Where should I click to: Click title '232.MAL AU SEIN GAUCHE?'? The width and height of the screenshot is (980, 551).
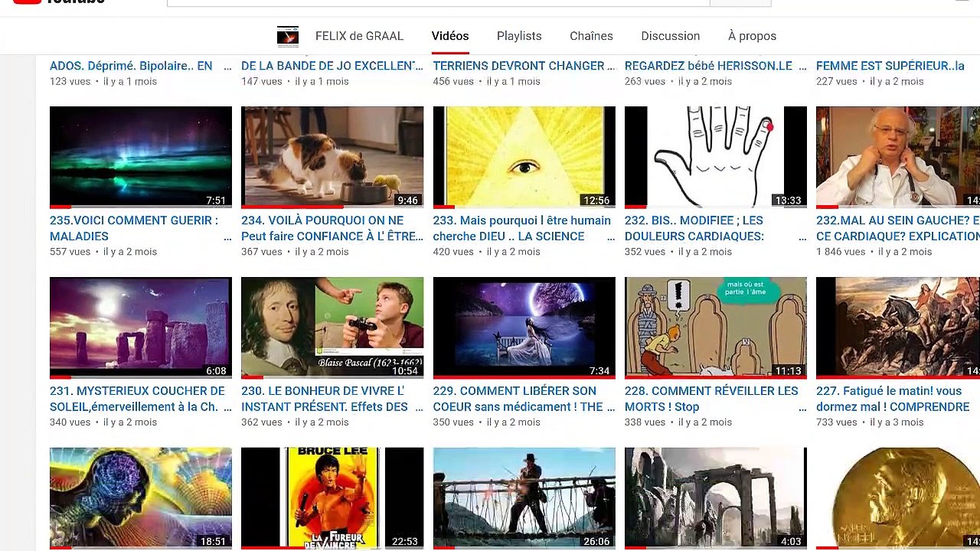tap(898, 228)
